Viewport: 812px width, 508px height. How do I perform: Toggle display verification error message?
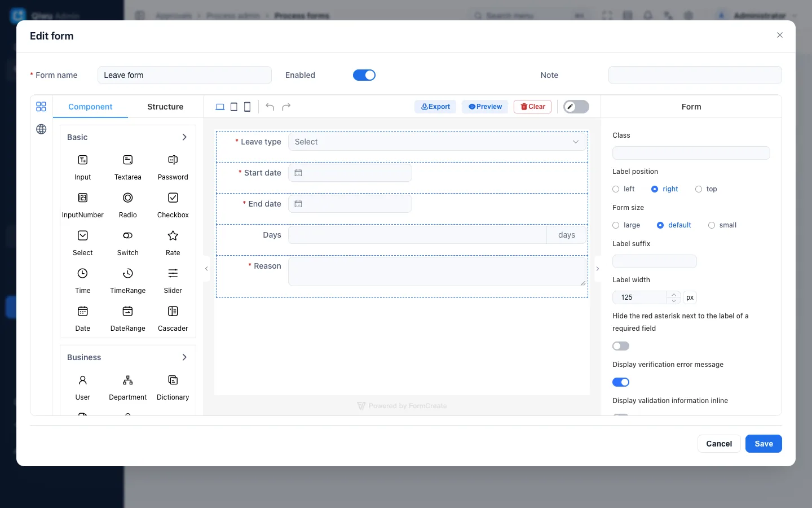pos(621,382)
